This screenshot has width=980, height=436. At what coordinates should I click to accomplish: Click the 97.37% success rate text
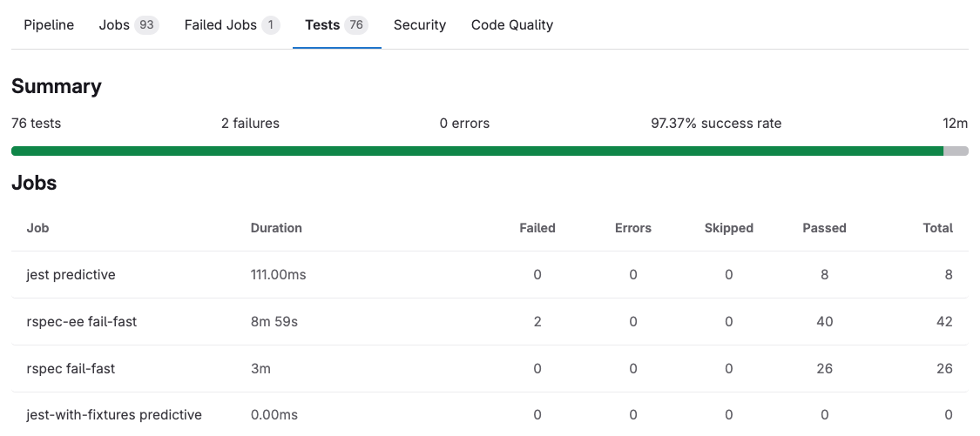pos(716,124)
